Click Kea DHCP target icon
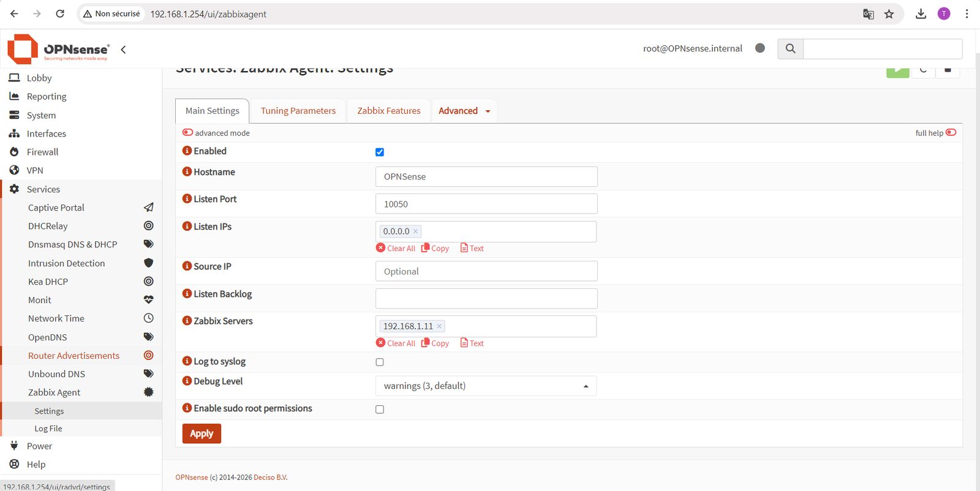Viewport: 980px width, 491px height. pos(148,282)
